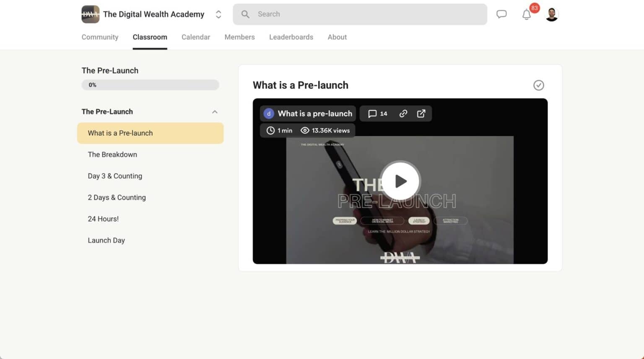Screen dimensions: 644x359
Task: Open The Breakdown lesson
Action: pos(112,155)
